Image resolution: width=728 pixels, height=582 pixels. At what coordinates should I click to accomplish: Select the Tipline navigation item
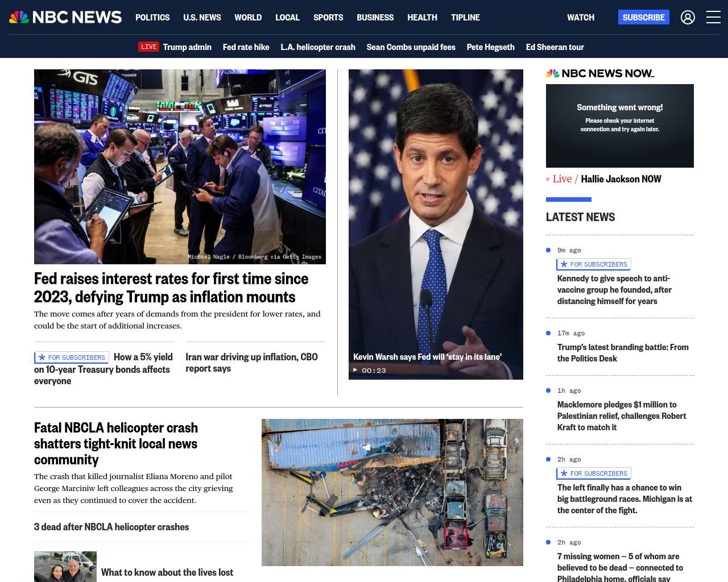tap(465, 18)
